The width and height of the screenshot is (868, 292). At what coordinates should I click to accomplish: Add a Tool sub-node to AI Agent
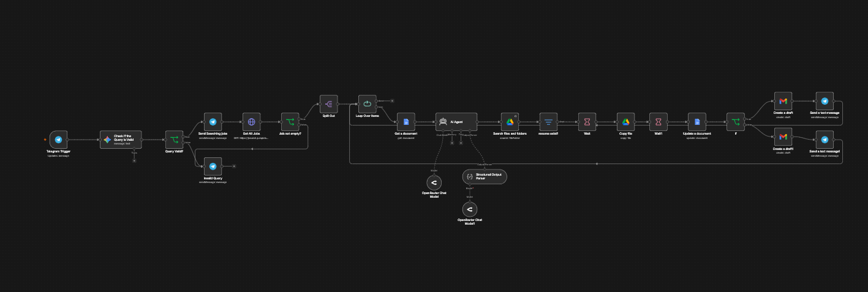(x=460, y=143)
